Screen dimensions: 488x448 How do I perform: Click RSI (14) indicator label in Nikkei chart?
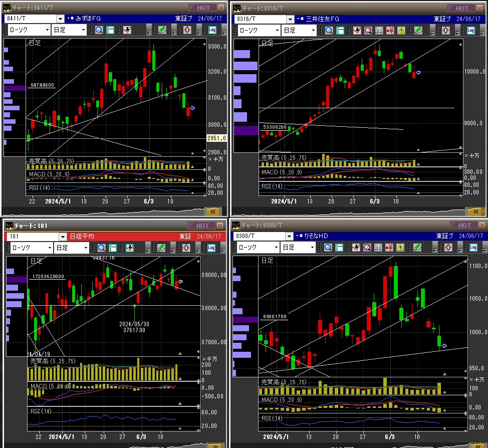tap(41, 411)
